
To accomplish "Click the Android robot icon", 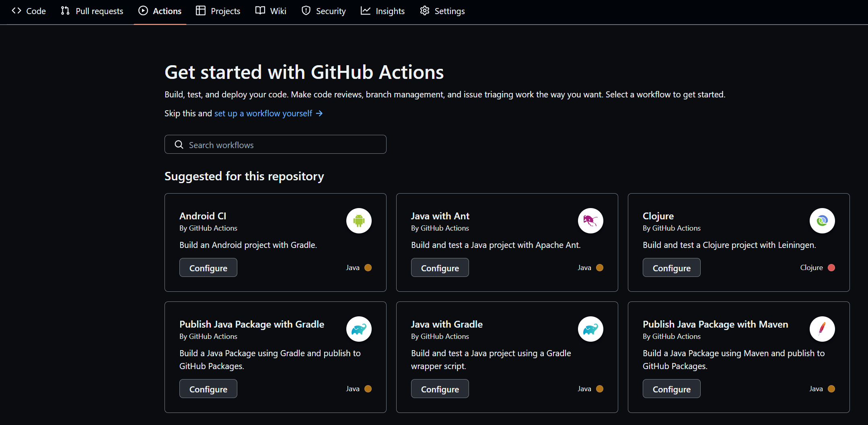I will point(359,221).
